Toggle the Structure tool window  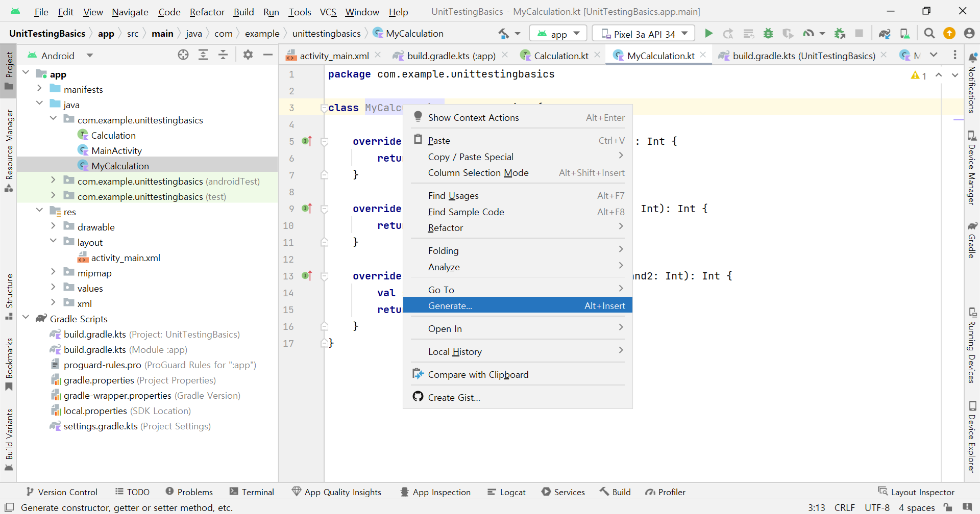coord(9,297)
